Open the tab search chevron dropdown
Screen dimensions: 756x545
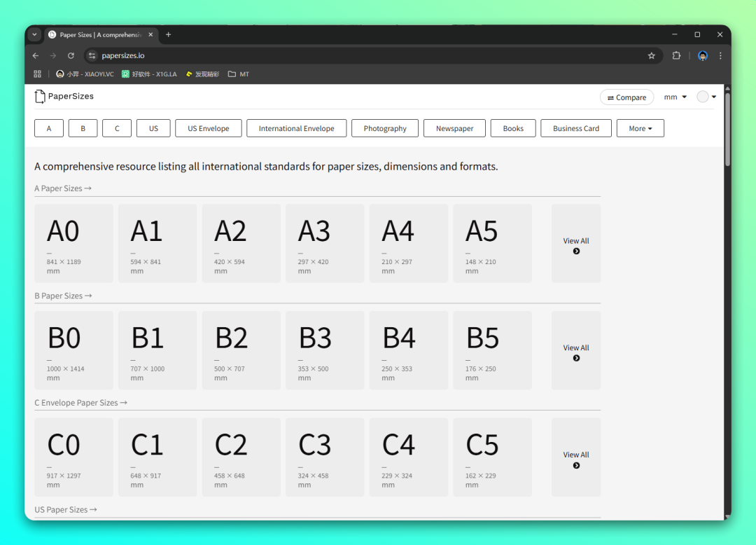pyautogui.click(x=35, y=34)
